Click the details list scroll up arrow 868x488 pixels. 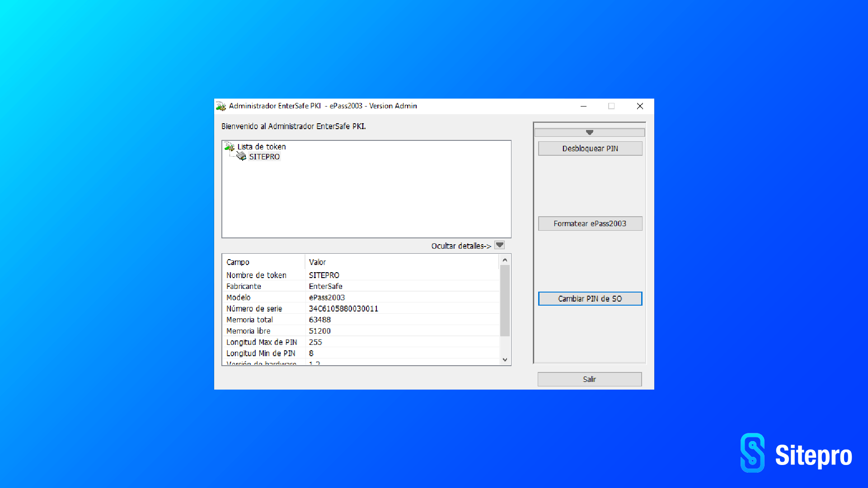505,260
